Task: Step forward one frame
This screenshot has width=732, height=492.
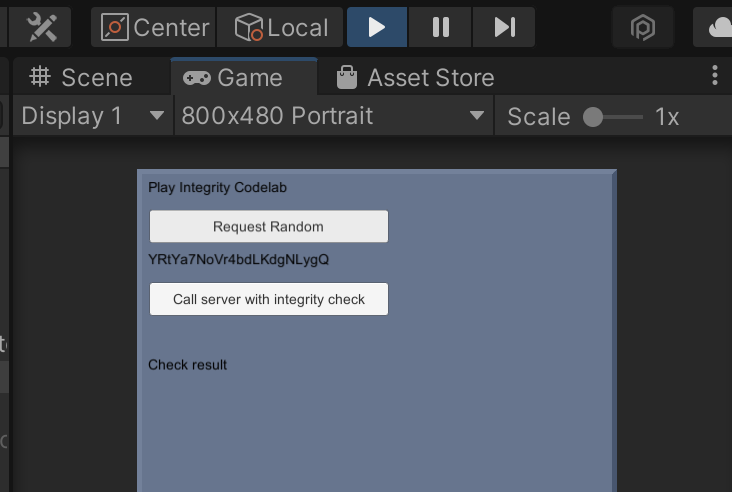Action: (x=503, y=27)
